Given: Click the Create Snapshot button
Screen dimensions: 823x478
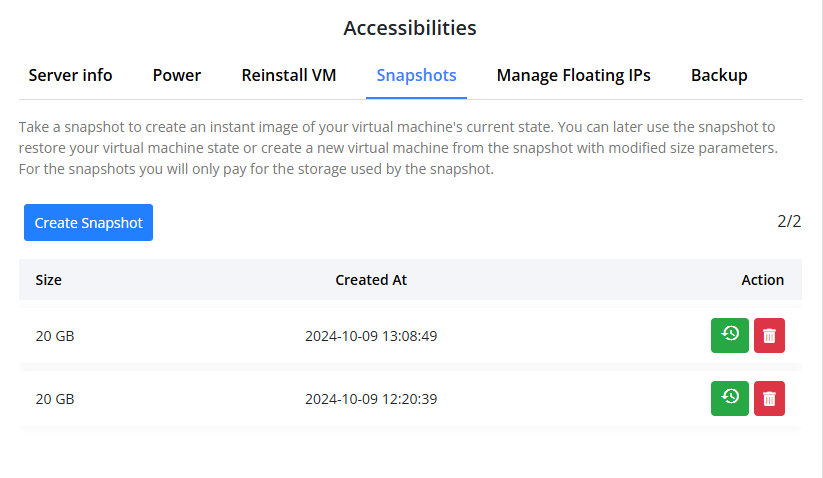Looking at the screenshot, I should (88, 223).
